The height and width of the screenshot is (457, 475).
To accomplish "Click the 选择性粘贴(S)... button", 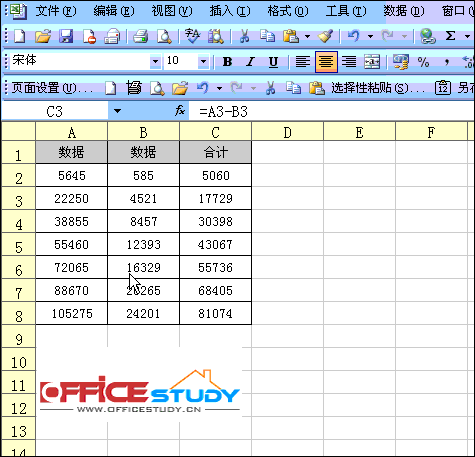I will pyautogui.click(x=378, y=88).
